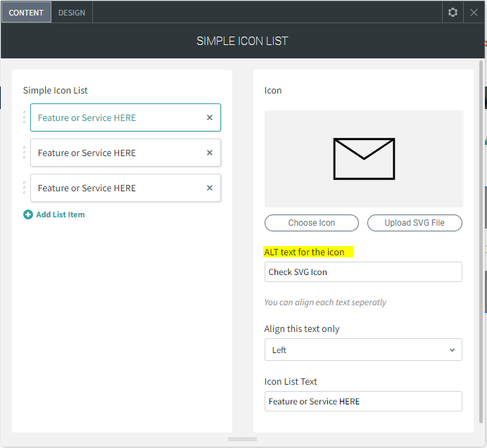Switch to the Design tab
487x448 pixels.
pyautogui.click(x=72, y=13)
